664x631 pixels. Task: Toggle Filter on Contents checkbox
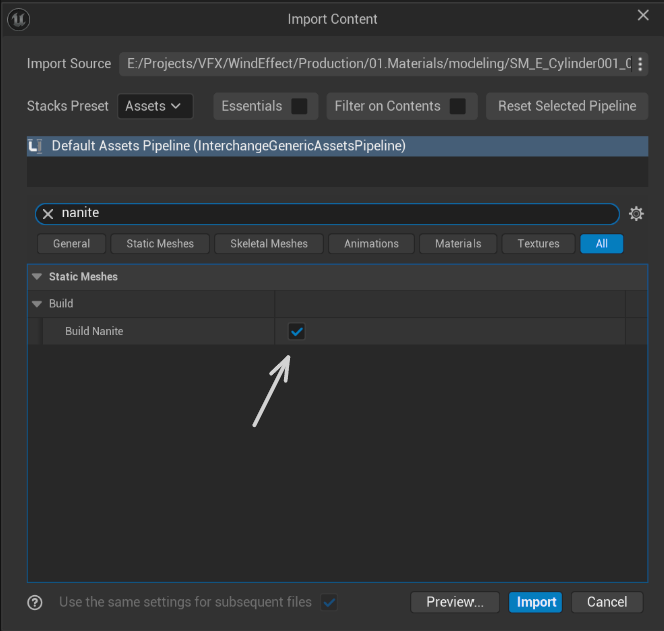coord(457,106)
